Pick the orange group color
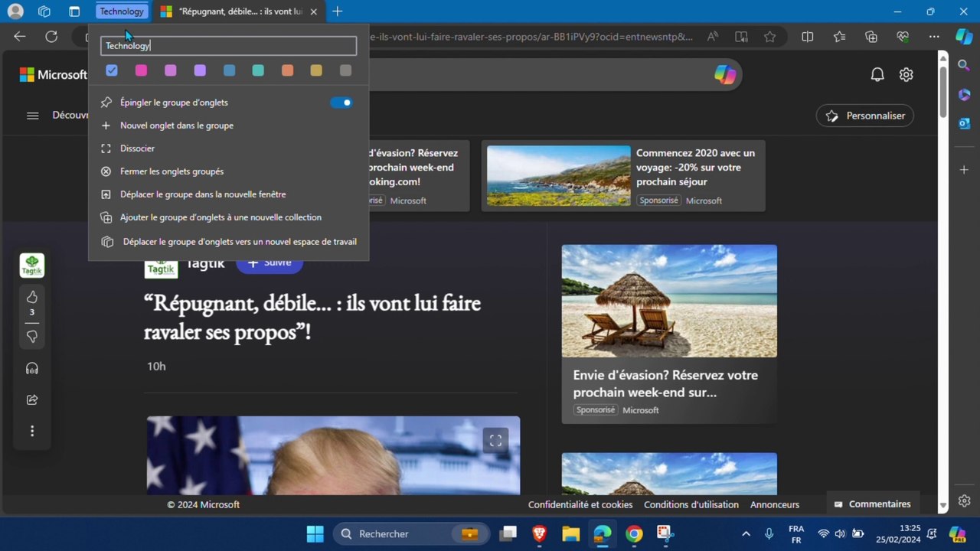Screen dimensions: 980x551 287,70
